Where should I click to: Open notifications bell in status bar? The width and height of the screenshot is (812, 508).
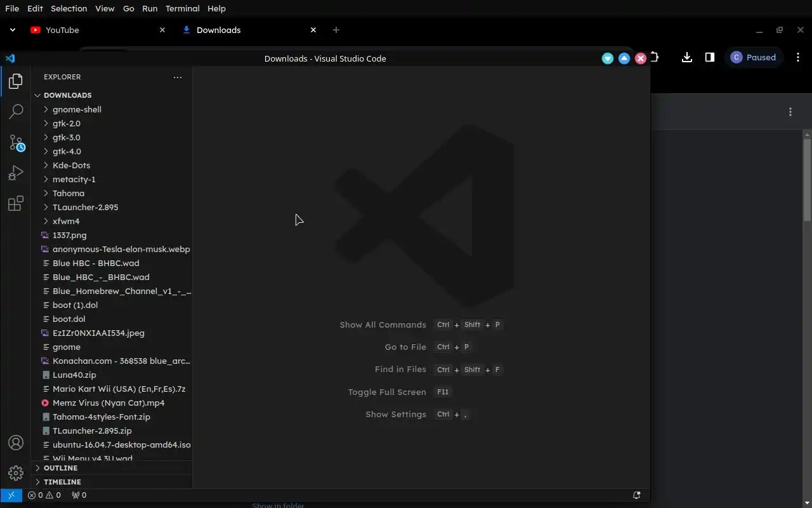click(636, 495)
